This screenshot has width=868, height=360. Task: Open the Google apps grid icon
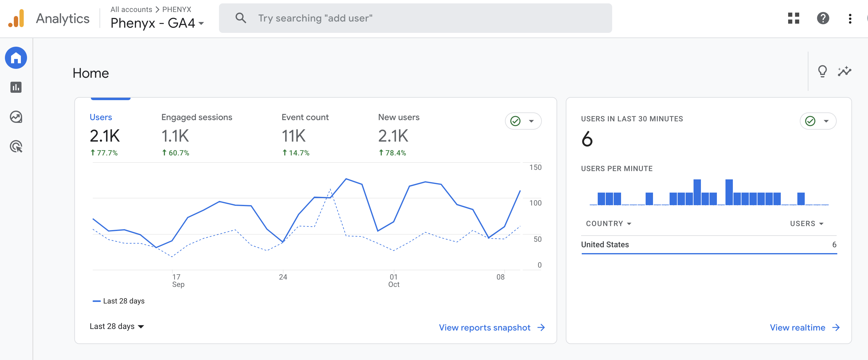click(794, 18)
